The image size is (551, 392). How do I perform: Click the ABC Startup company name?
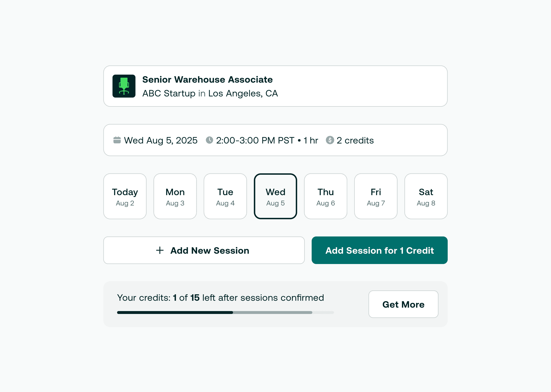point(169,93)
